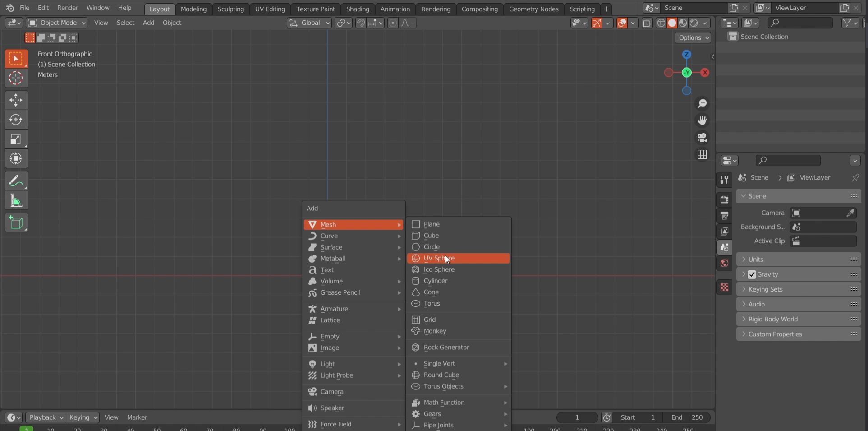Screen dimensions: 868x431
Task: Enable wireframe viewport shading
Action: tap(661, 23)
